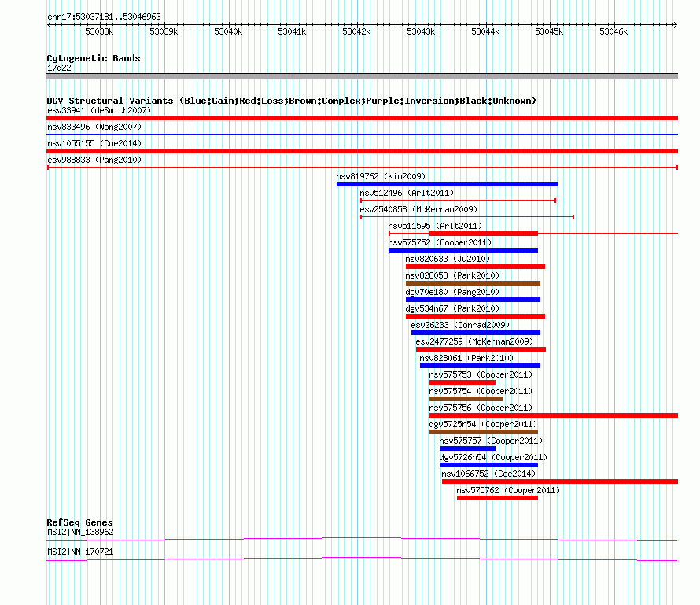Click the 53044k ruler label
This screenshot has width=700, height=605.
click(485, 31)
